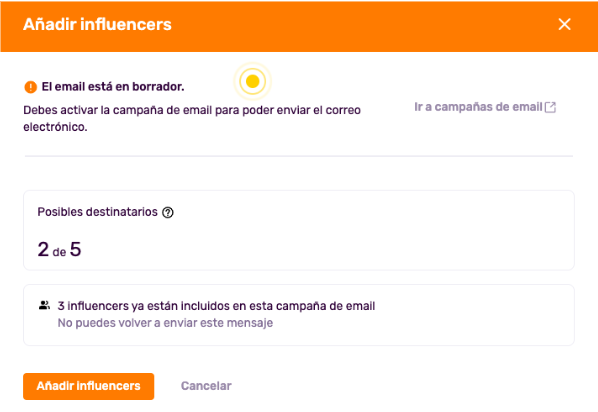Click '3 influencers ya están incluidos' message
This screenshot has height=412, width=598.
[216, 306]
